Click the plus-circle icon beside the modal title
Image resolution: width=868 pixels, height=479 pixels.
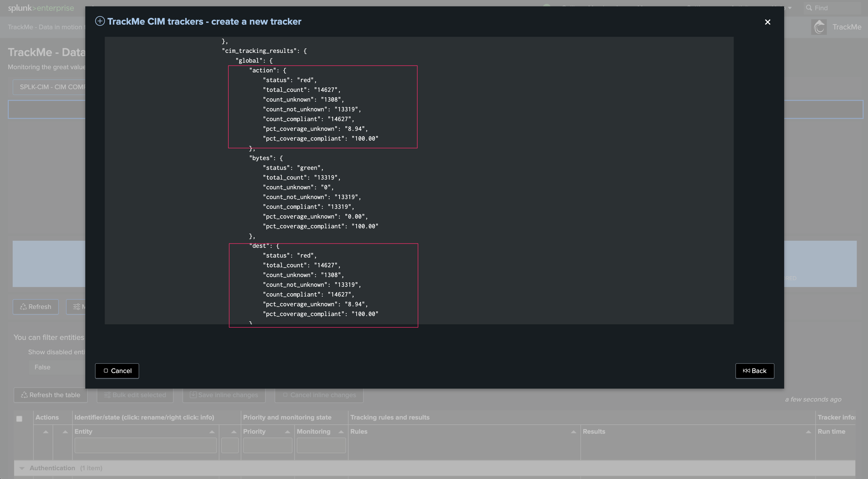(x=100, y=21)
